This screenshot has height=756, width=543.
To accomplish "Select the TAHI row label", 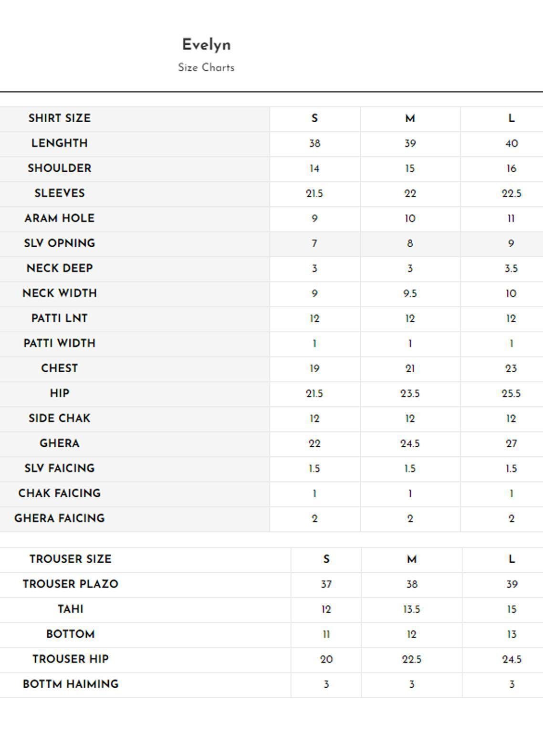I will (x=71, y=609).
